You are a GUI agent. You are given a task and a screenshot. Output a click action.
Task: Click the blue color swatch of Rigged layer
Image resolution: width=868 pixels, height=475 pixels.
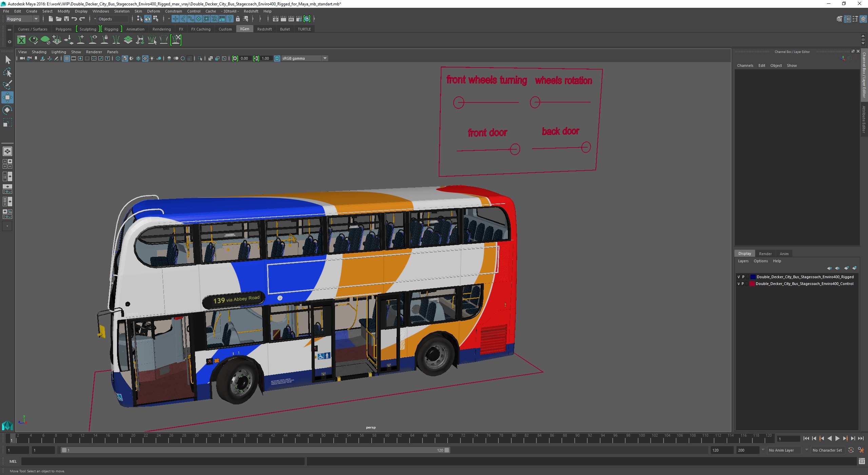(x=753, y=277)
